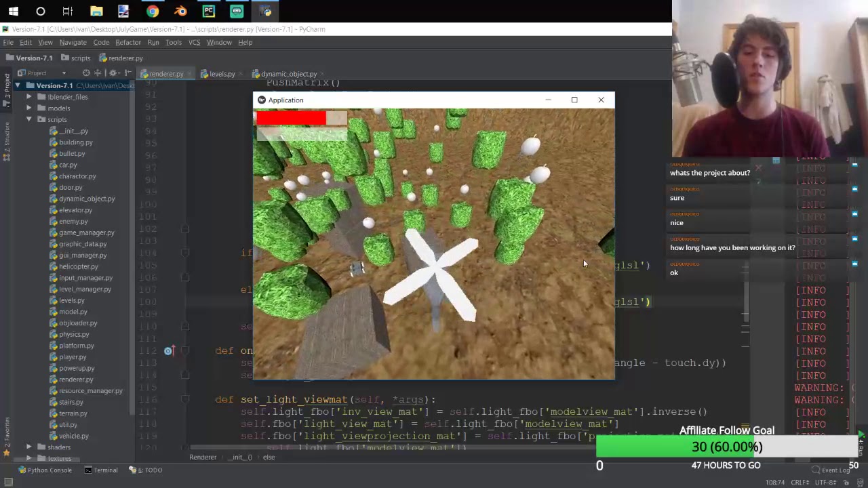This screenshot has width=868, height=488.
Task: Click the Python application taskbar icon
Action: pos(265,11)
